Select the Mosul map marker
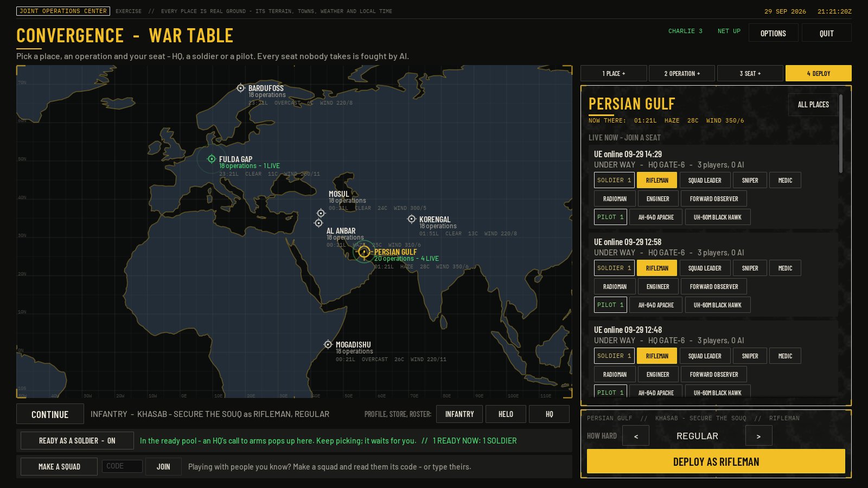868x488 pixels. tap(321, 213)
